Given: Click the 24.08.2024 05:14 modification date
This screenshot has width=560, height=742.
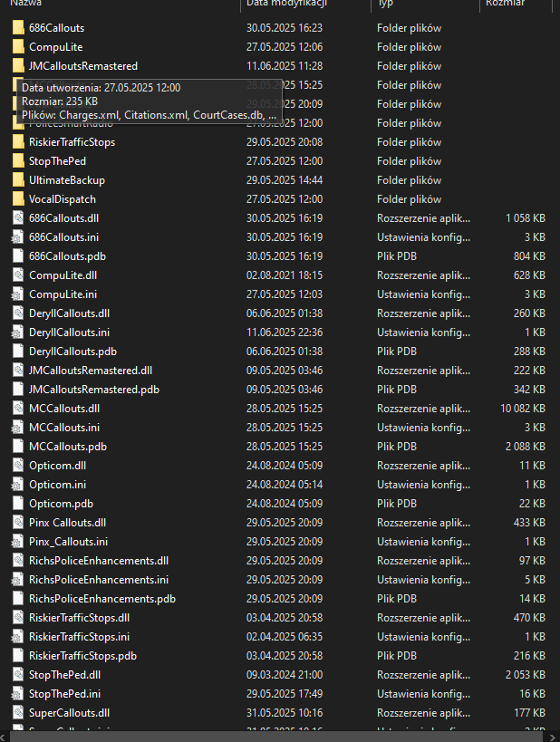Looking at the screenshot, I should point(284,485).
